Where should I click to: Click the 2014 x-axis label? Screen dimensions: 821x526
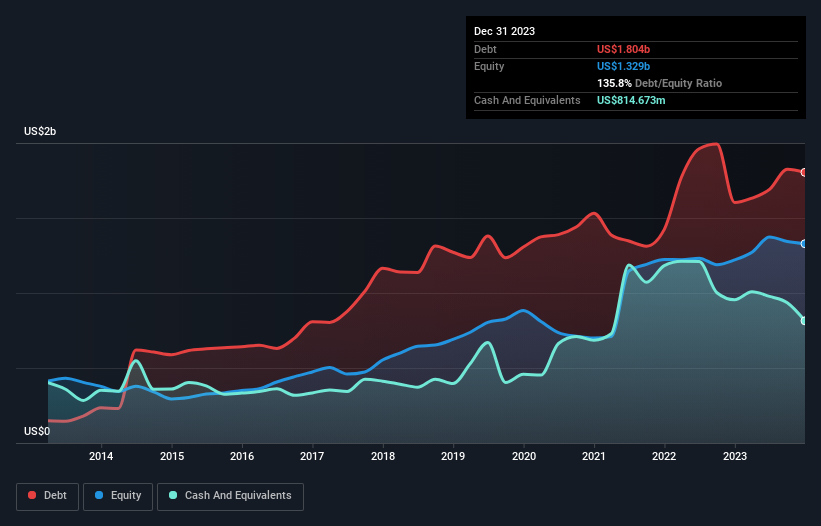101,456
